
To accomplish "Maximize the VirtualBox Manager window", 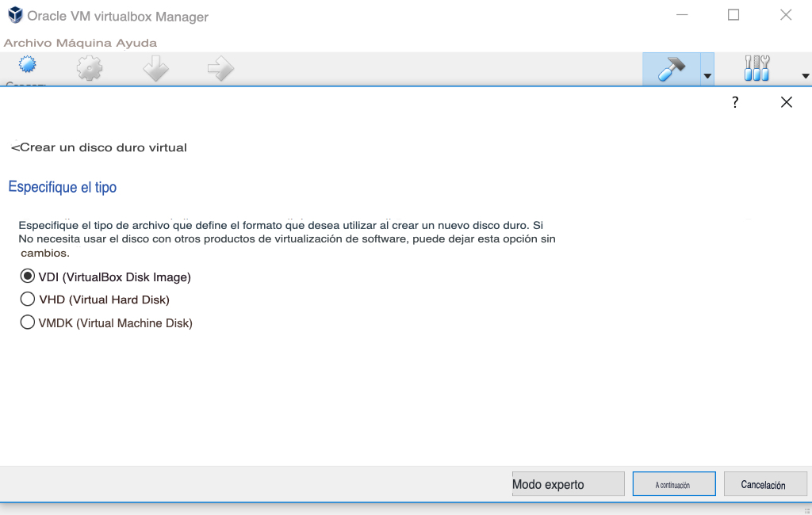I will tap(733, 14).
